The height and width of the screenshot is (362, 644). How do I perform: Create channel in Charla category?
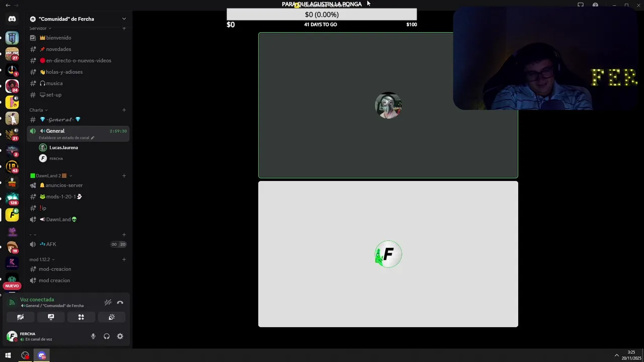(124, 110)
